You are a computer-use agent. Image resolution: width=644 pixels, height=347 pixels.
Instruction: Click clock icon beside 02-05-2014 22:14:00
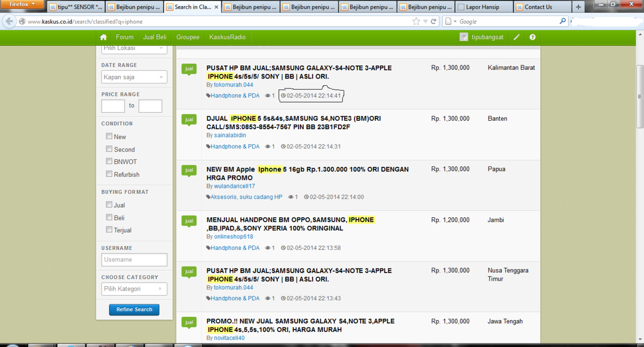pyautogui.click(x=306, y=197)
